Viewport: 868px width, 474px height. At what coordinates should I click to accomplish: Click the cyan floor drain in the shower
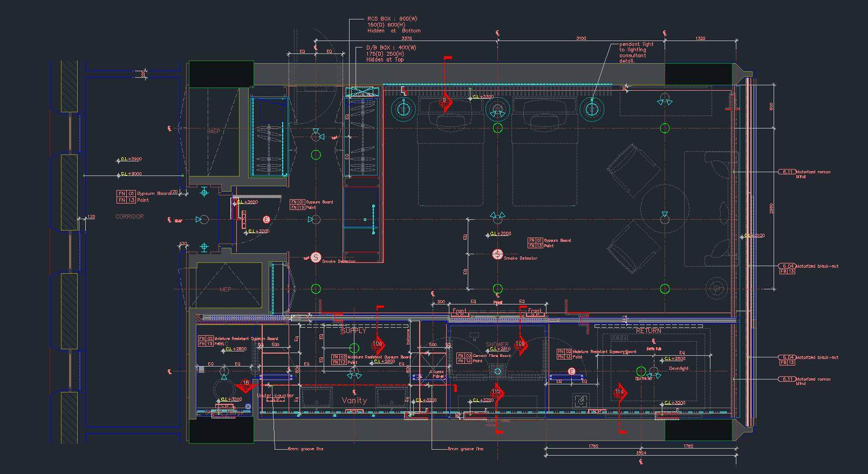[x=497, y=371]
